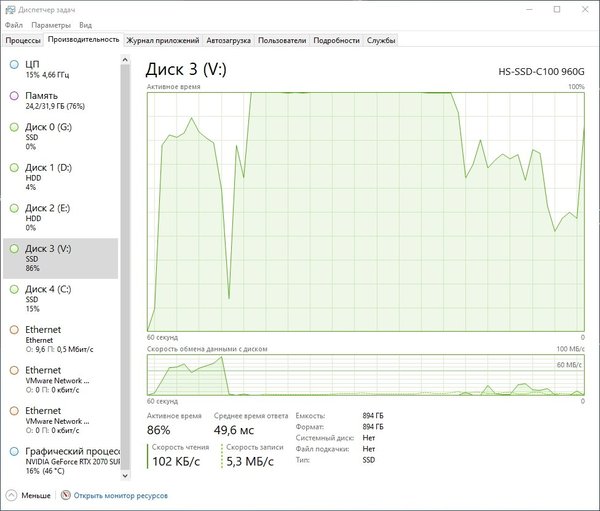Image resolution: width=600 pixels, height=511 pixels.
Task: Collapse details with the Меньше arrow icon
Action: [11, 495]
